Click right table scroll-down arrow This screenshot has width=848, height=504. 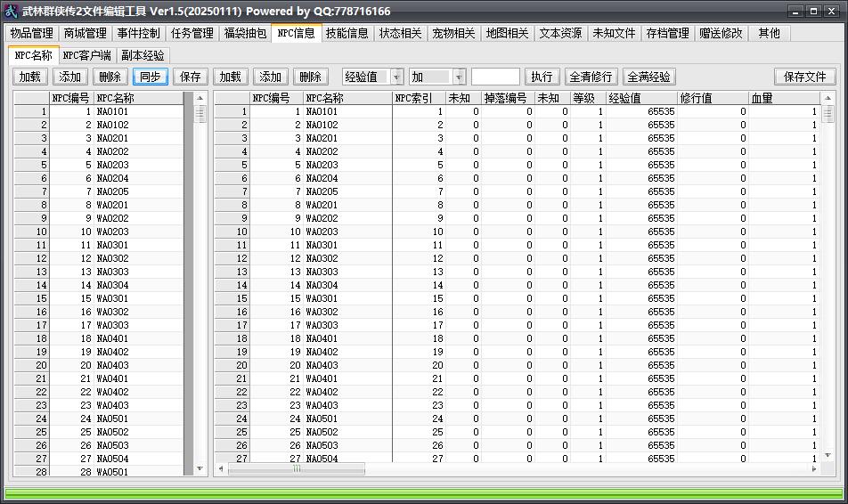828,456
